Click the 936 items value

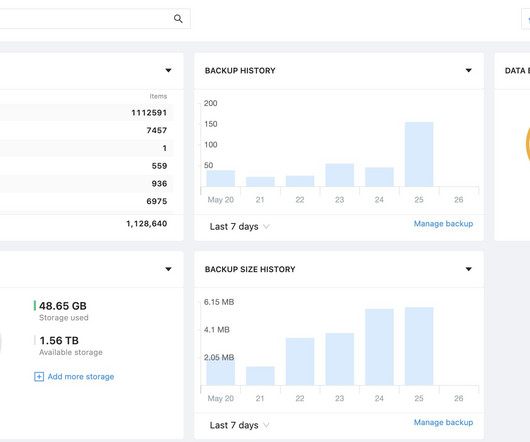pos(160,183)
